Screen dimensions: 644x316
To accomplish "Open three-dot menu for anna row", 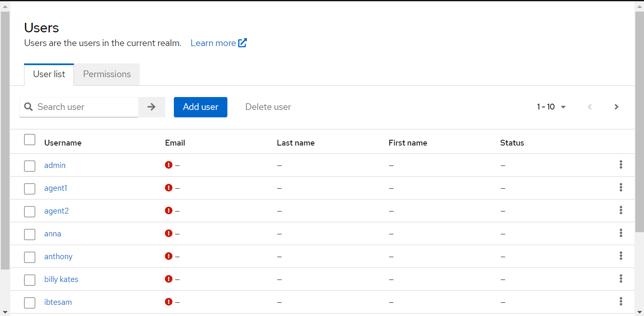I will (621, 233).
